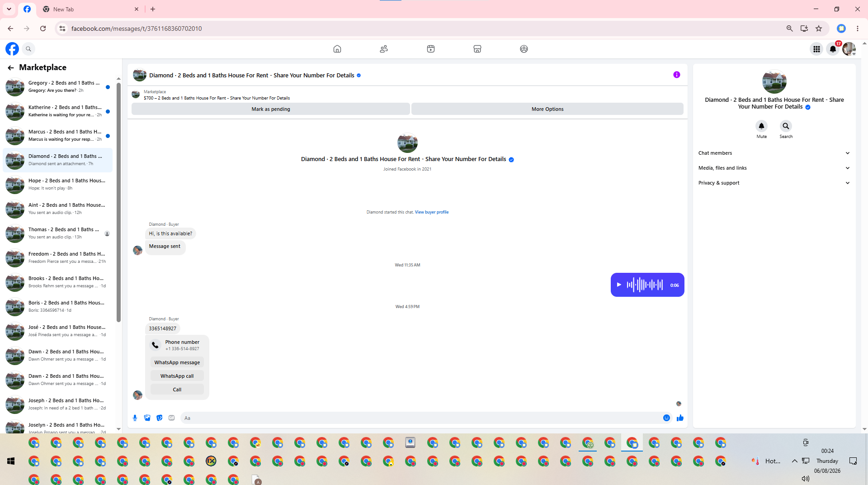
Task: Click WhatsApp call button
Action: pos(177,376)
